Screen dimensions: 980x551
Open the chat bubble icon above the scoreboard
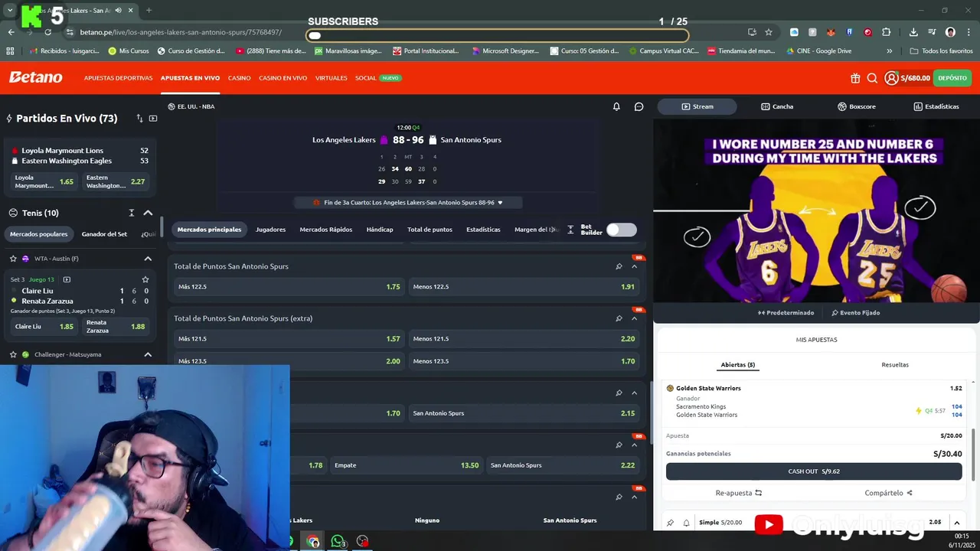point(639,106)
